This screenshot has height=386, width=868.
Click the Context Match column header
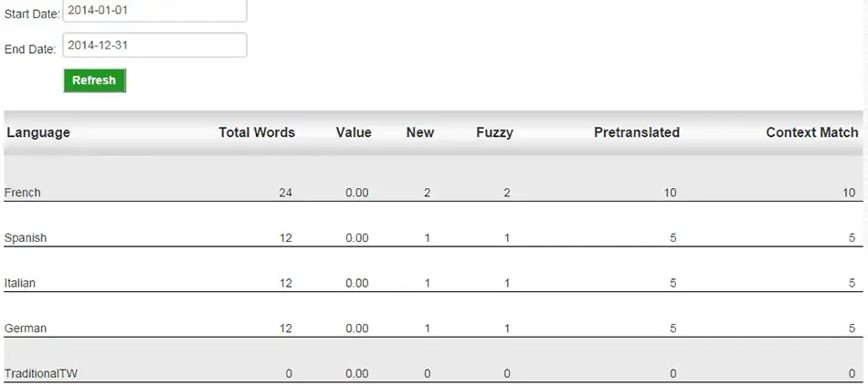pos(812,132)
